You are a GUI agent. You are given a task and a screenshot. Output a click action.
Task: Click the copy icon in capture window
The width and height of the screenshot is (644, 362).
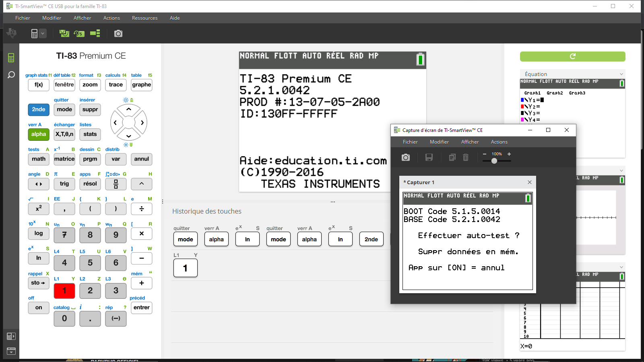[452, 157]
